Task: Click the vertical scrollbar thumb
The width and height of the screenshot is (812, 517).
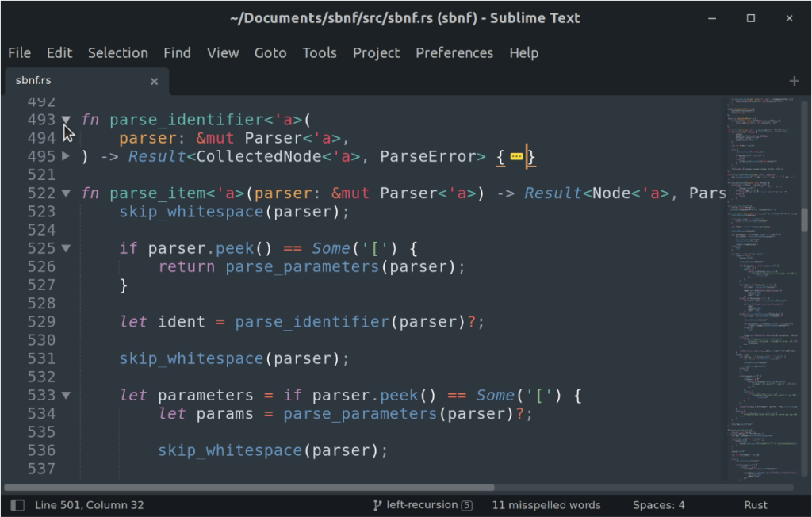Action: [804, 219]
